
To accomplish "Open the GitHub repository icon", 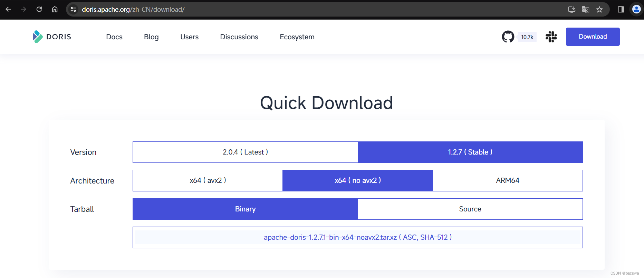I will click(x=508, y=37).
